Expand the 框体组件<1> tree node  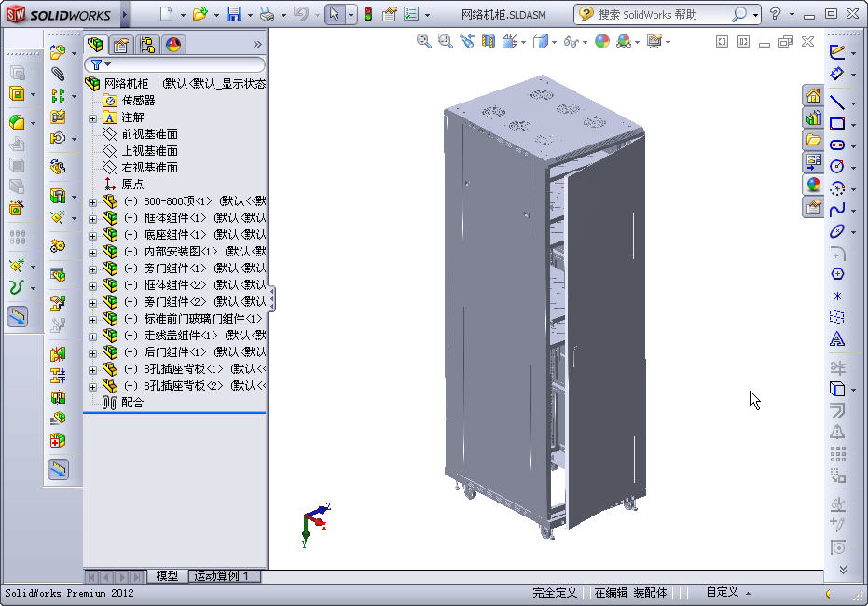click(x=93, y=219)
